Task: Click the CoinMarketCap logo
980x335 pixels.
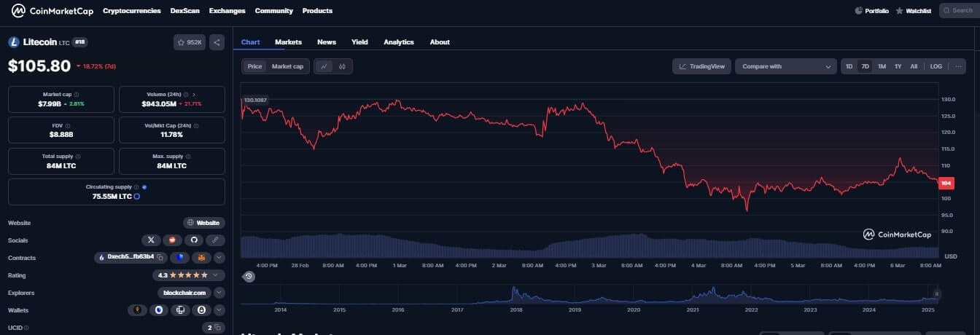Action: pyautogui.click(x=52, y=11)
